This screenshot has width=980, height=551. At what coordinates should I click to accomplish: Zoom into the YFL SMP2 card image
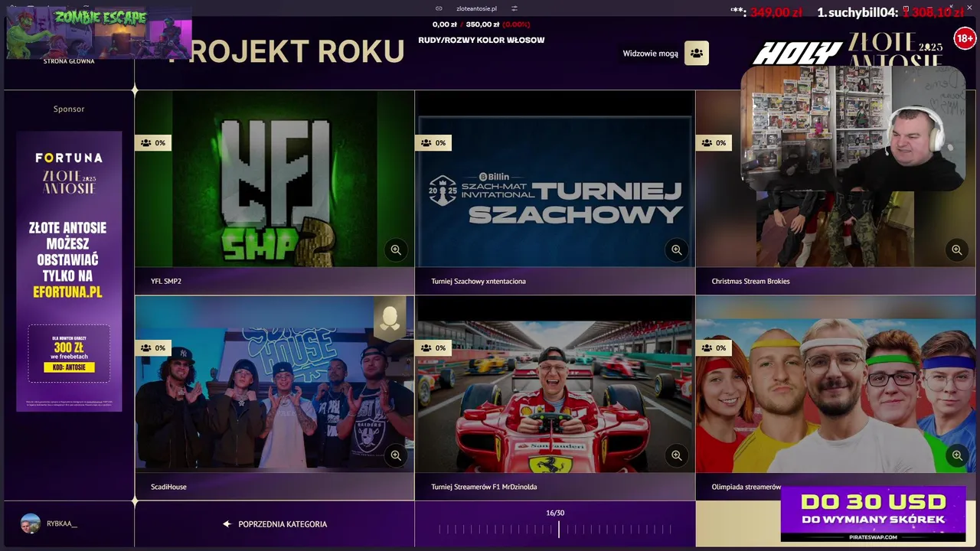pos(396,249)
